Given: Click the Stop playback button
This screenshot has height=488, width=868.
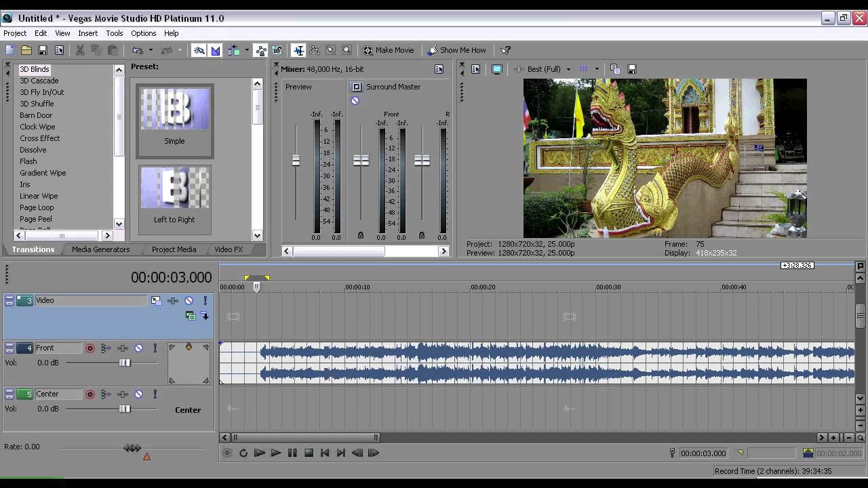Looking at the screenshot, I should [x=309, y=453].
